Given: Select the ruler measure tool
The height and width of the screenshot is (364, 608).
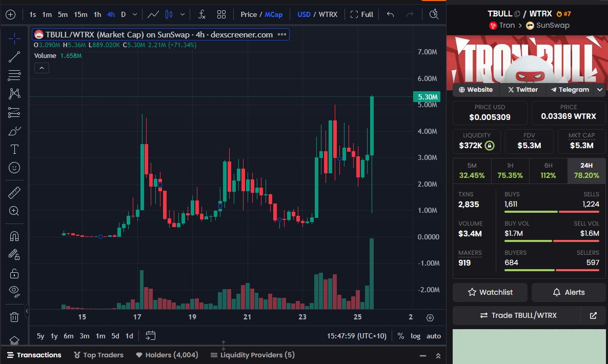Looking at the screenshot, I should coord(14,192).
